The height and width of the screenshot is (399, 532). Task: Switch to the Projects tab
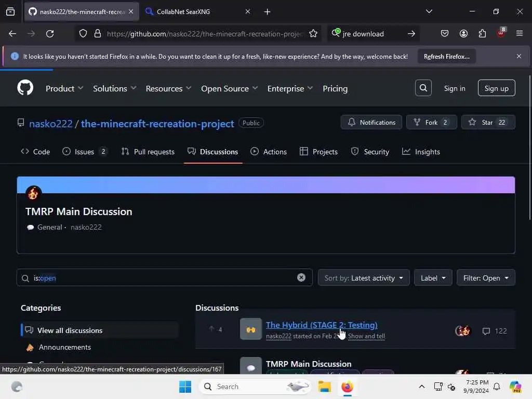(318, 152)
